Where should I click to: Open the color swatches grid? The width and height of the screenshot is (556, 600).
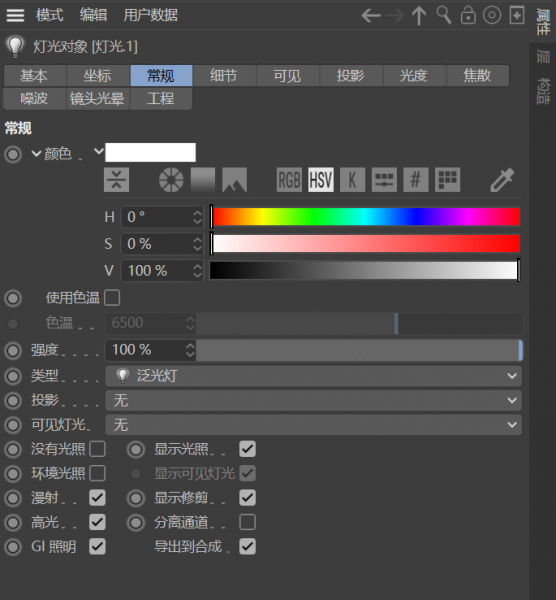[x=447, y=180]
